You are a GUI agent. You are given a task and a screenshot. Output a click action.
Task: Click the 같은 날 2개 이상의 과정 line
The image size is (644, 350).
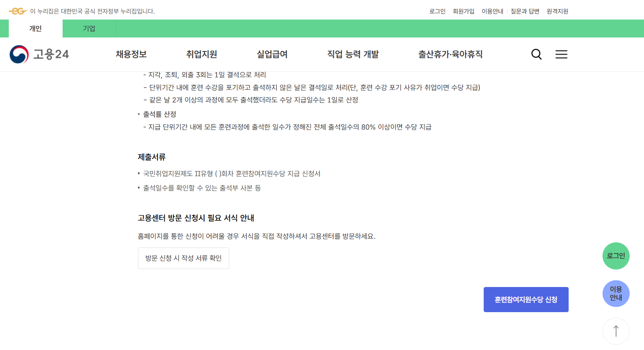coord(251,100)
